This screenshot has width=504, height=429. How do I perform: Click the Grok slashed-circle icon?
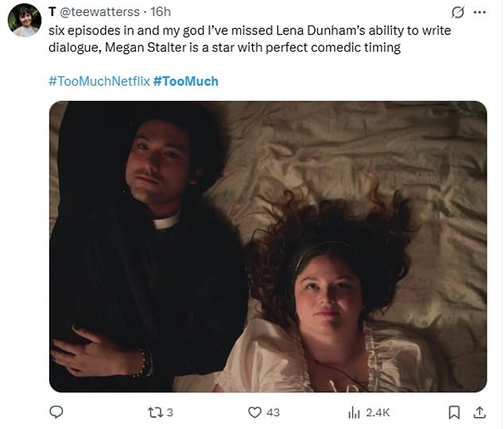(457, 13)
